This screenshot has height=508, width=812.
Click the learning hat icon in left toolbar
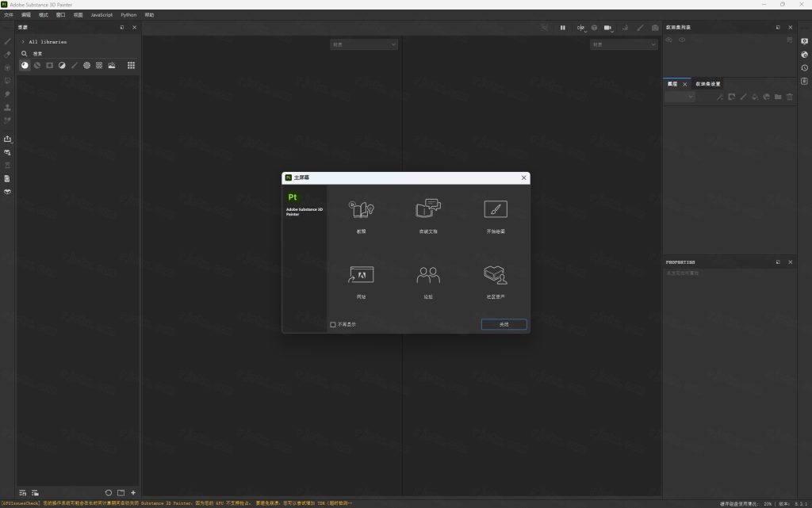7,192
